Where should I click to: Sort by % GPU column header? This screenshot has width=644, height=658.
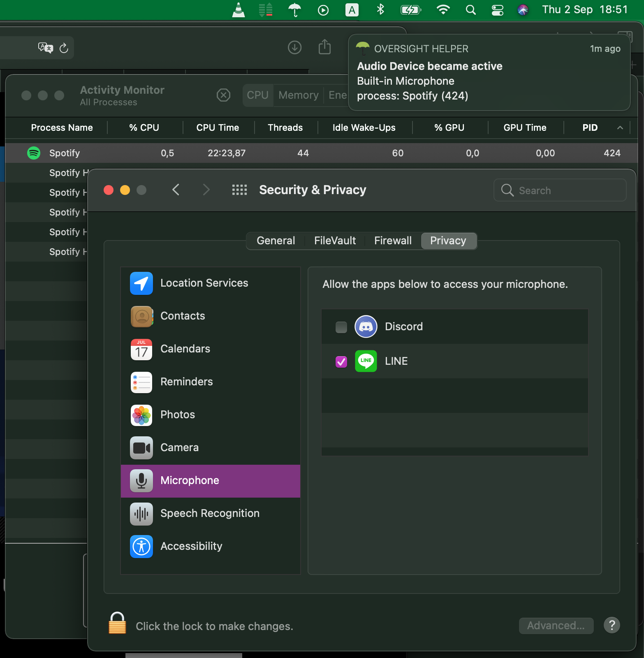449,127
